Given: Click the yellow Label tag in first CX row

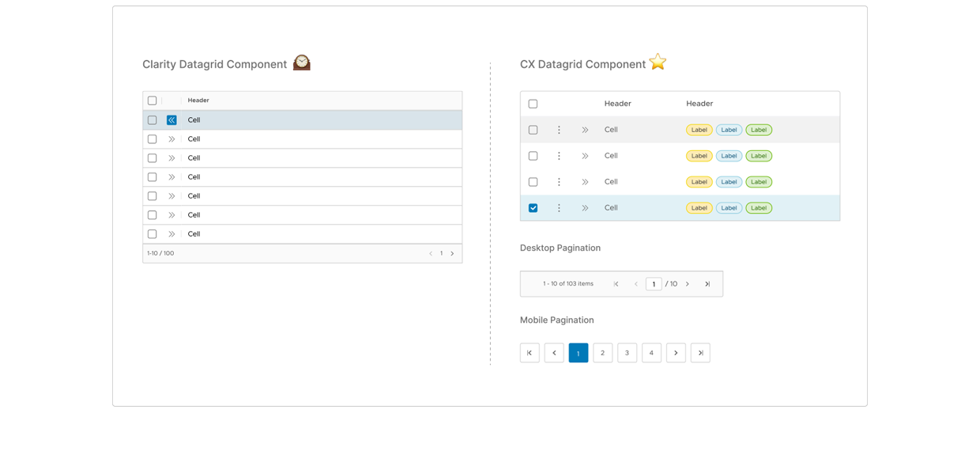Looking at the screenshot, I should pos(699,130).
